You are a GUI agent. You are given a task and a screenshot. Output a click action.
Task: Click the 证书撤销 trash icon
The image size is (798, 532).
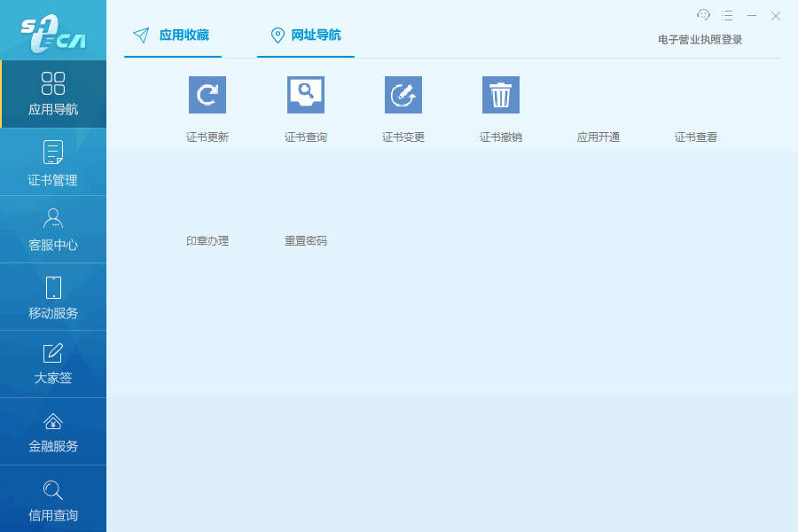tap(501, 95)
